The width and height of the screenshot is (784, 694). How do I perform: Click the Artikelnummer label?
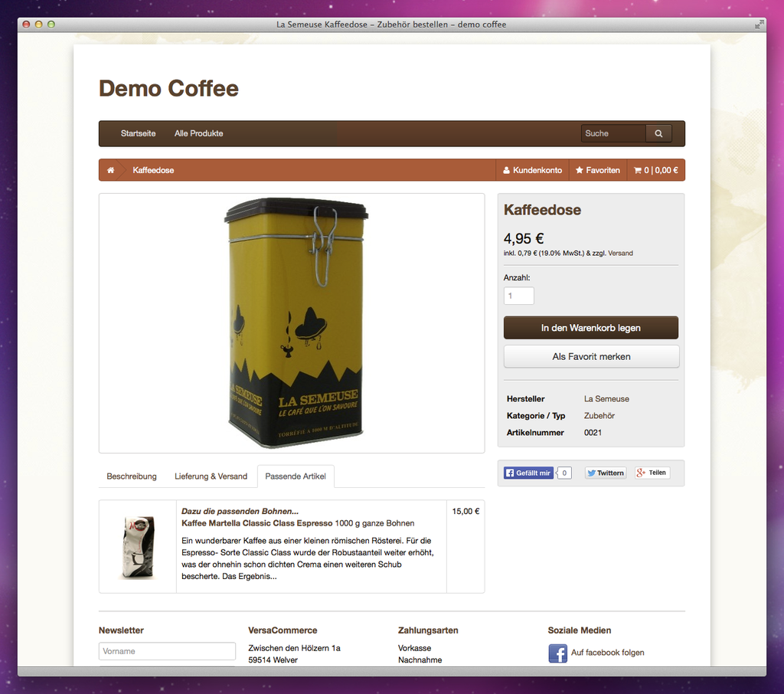(x=535, y=433)
